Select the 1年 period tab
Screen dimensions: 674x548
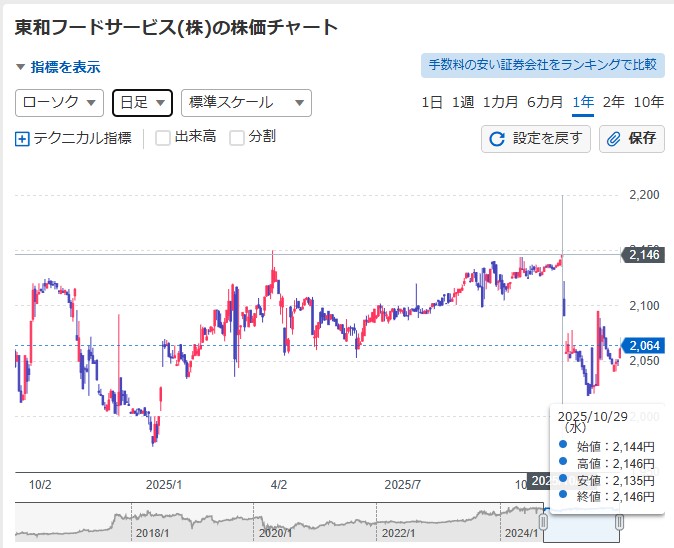click(583, 102)
